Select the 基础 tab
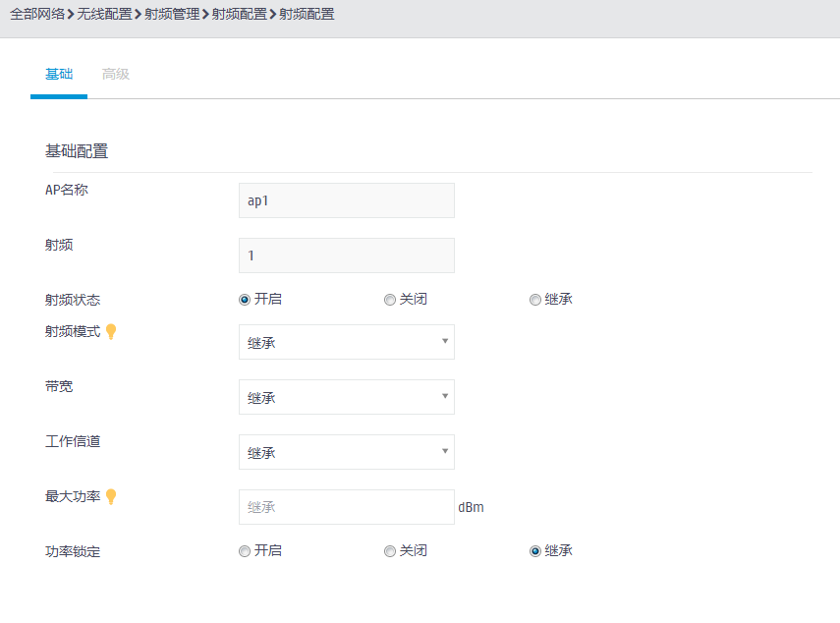Screen dimensions: 840x623 pyautogui.click(x=59, y=75)
